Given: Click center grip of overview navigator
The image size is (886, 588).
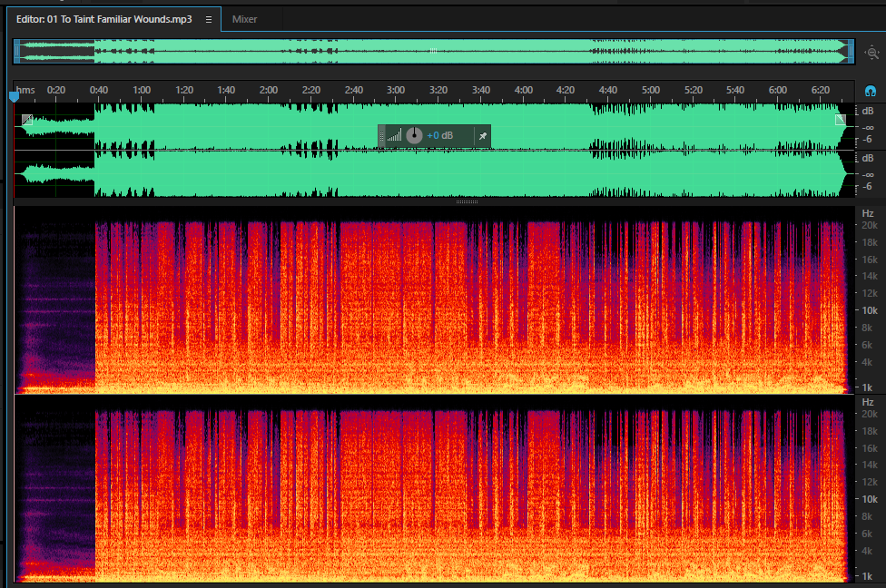Looking at the screenshot, I should (x=433, y=52).
